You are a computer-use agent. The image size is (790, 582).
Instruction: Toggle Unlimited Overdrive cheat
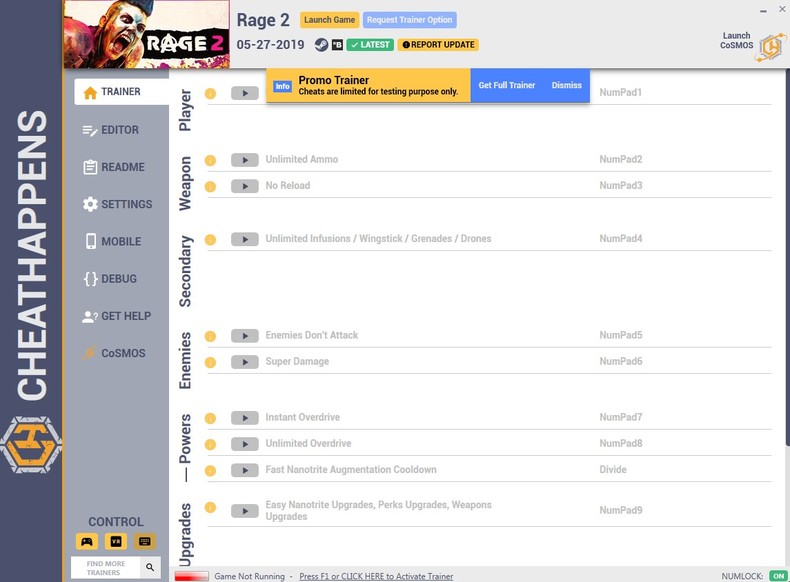coord(245,444)
